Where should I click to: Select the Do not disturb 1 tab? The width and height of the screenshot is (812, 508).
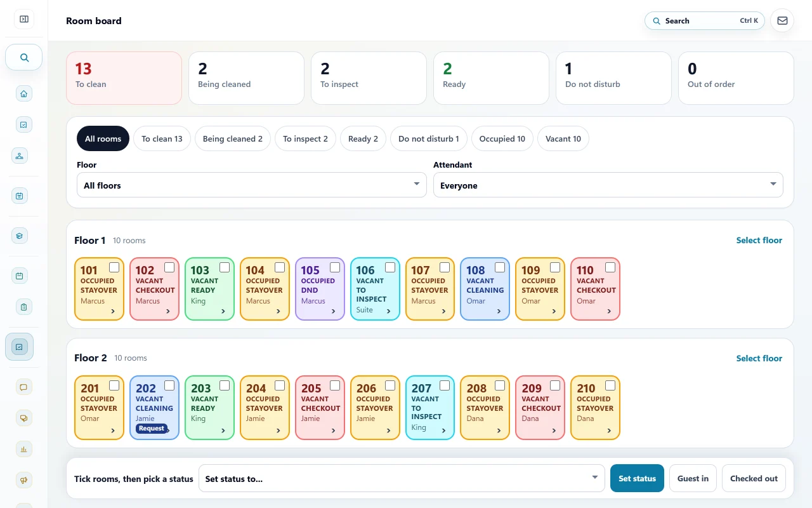(x=429, y=138)
